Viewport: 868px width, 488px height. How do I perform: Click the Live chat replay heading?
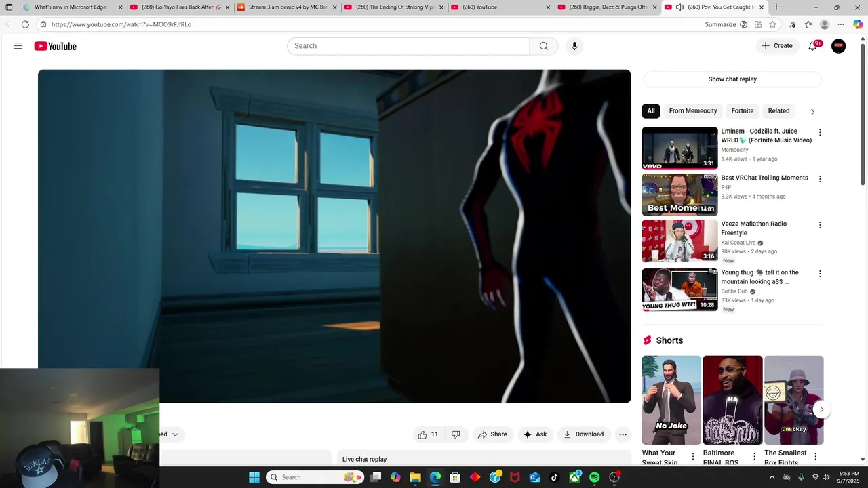pyautogui.click(x=364, y=459)
